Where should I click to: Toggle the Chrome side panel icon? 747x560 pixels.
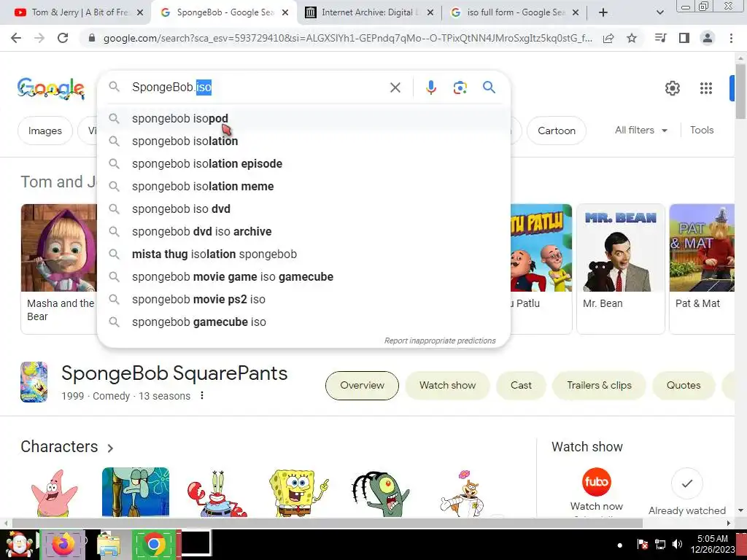[684, 38]
